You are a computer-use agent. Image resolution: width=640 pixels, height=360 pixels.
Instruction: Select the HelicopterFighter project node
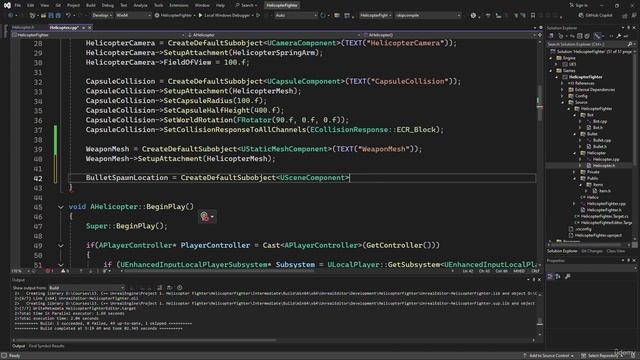point(585,77)
